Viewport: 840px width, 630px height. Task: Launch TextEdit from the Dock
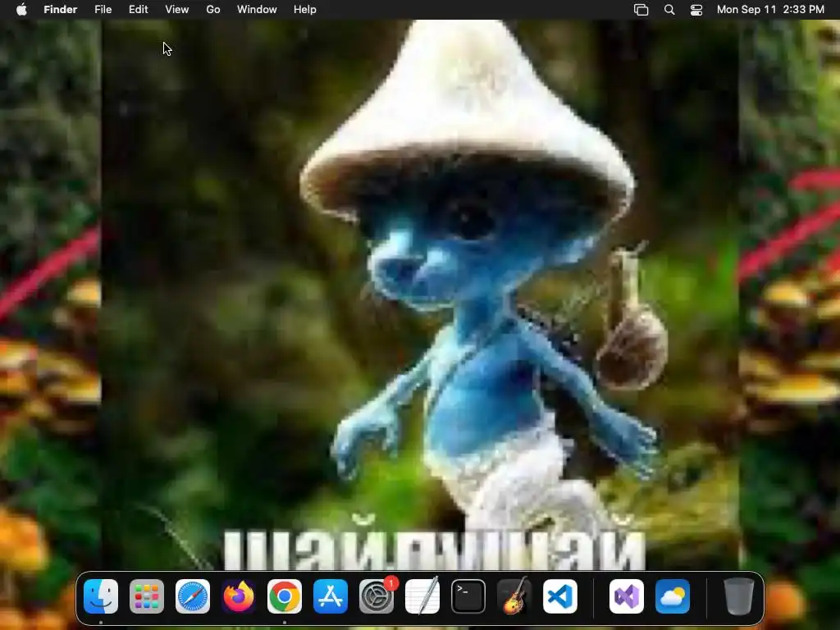point(422,596)
